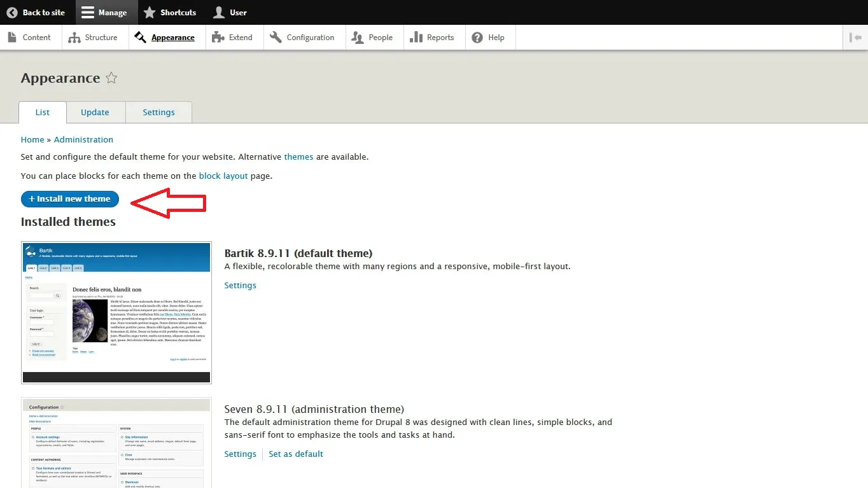Open the block layout link
The width and height of the screenshot is (868, 488).
[223, 176]
